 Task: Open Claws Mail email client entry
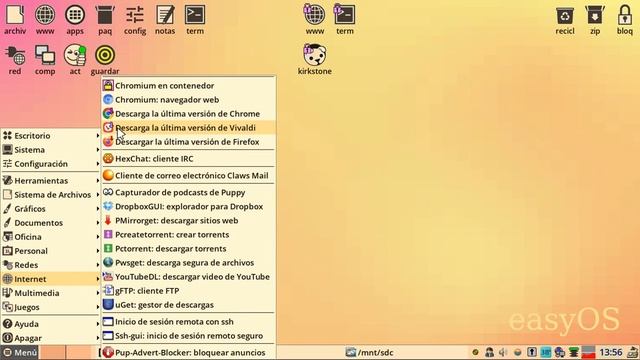point(188,176)
